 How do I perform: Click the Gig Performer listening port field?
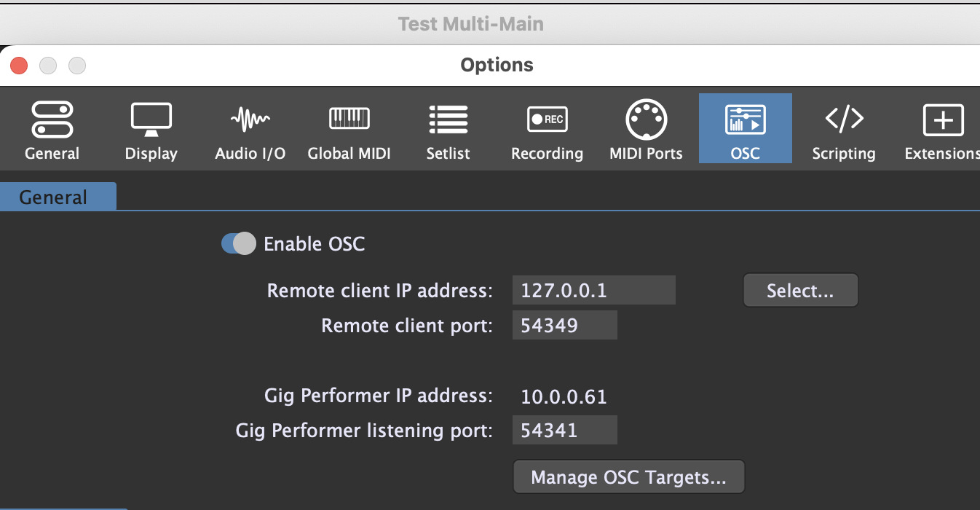click(564, 431)
